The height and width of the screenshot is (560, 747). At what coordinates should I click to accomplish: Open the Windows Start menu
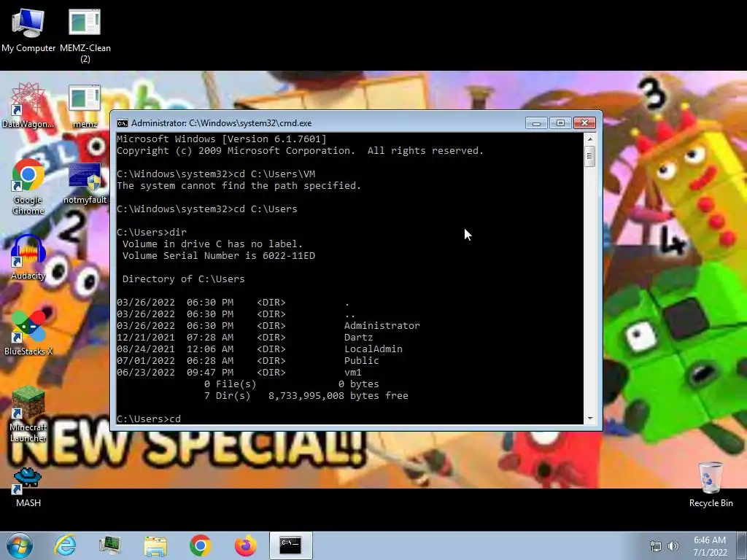coord(20,545)
